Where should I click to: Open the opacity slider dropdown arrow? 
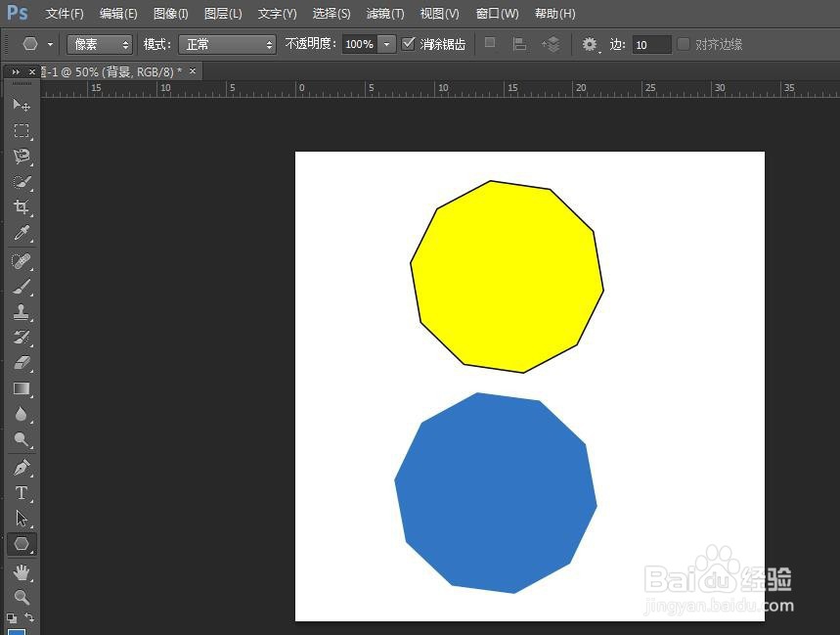click(387, 44)
